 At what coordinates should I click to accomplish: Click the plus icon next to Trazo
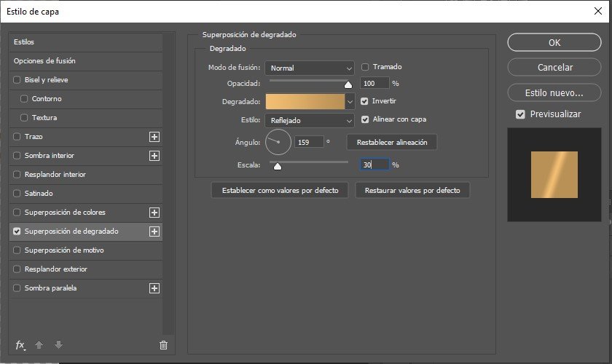tap(154, 137)
